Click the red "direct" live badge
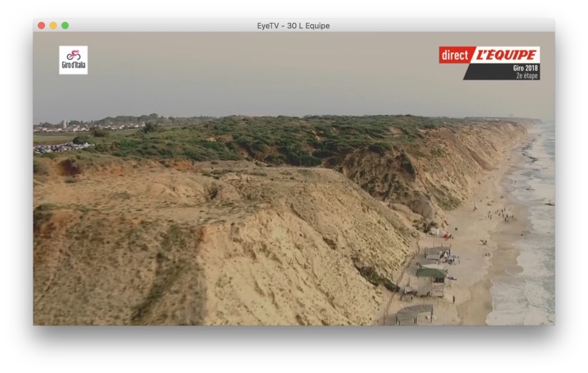 point(455,55)
